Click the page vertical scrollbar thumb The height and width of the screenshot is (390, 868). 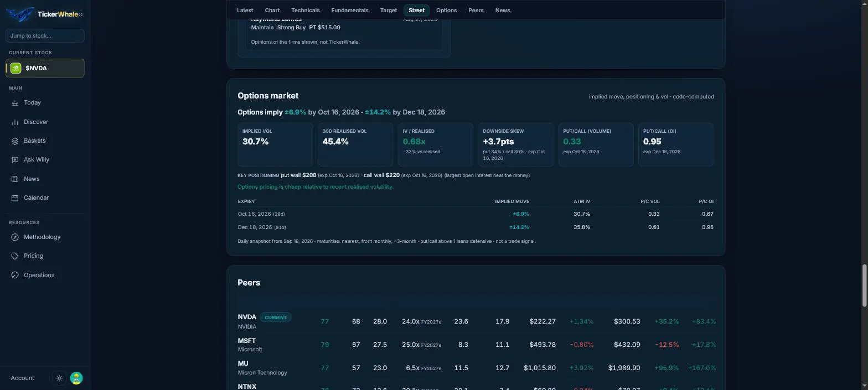(865, 286)
